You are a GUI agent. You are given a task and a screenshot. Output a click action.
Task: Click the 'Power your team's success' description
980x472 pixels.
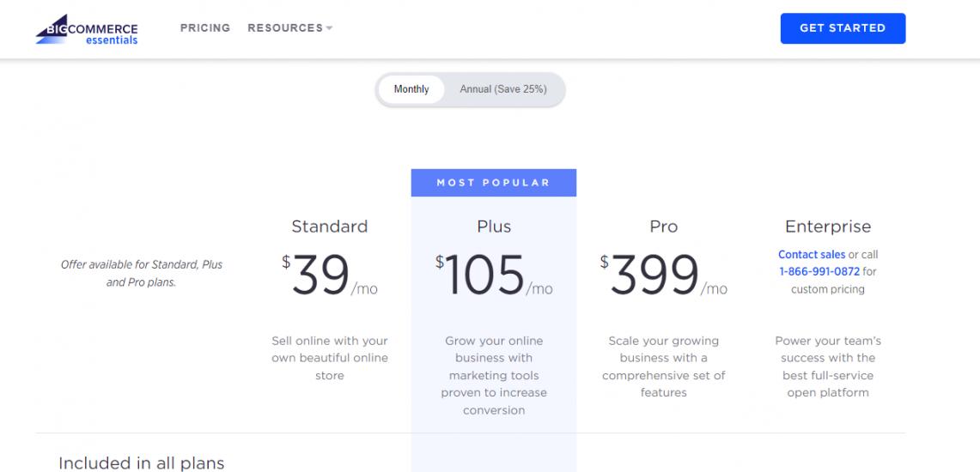click(827, 367)
